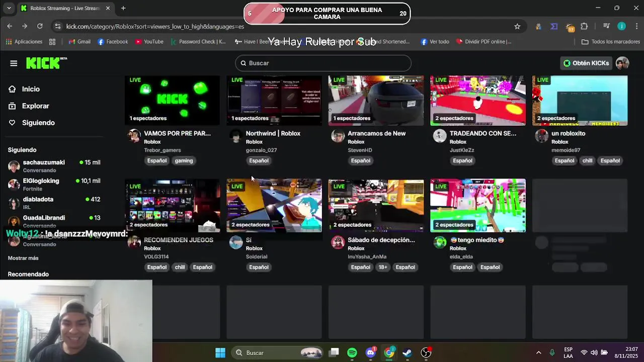Click Solderial channel name

(x=257, y=257)
